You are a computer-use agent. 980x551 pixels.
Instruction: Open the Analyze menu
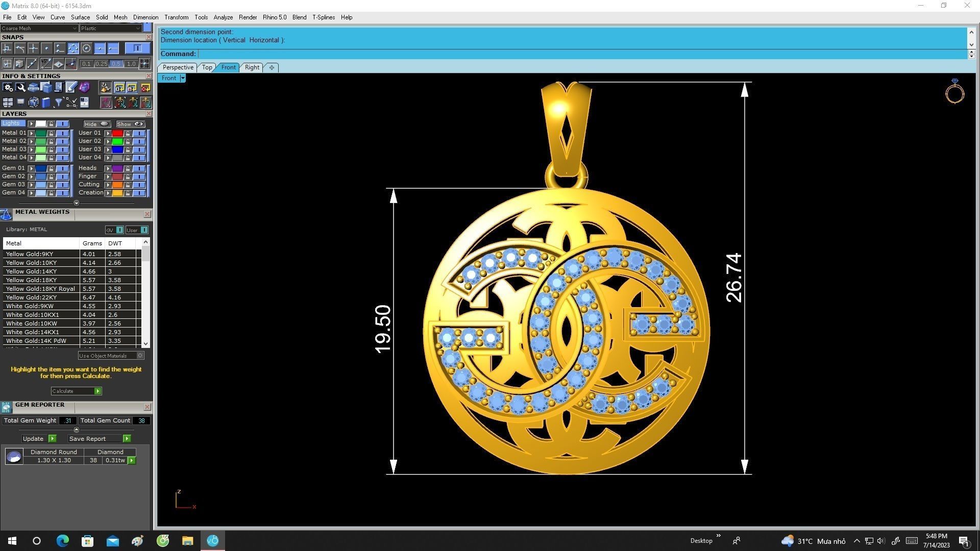[223, 17]
